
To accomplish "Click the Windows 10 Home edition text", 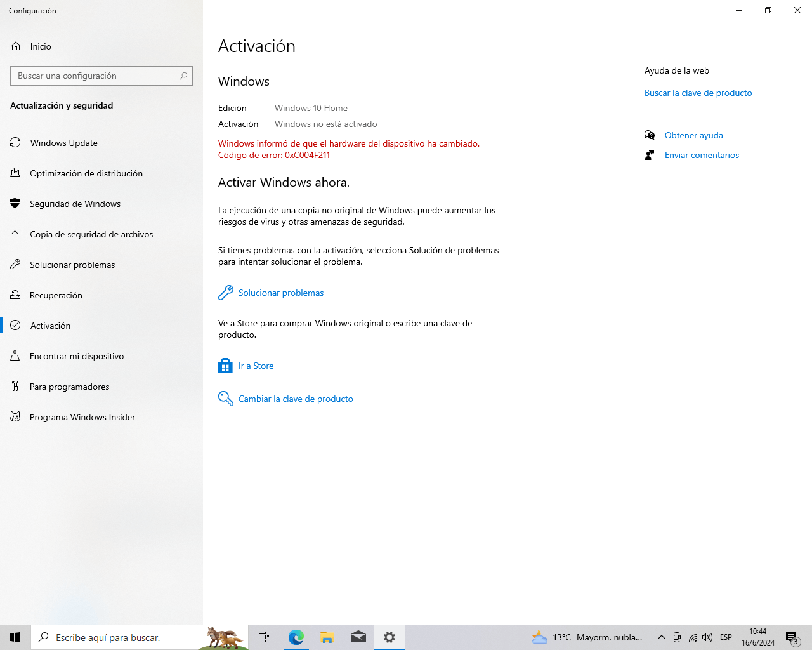I will (311, 108).
